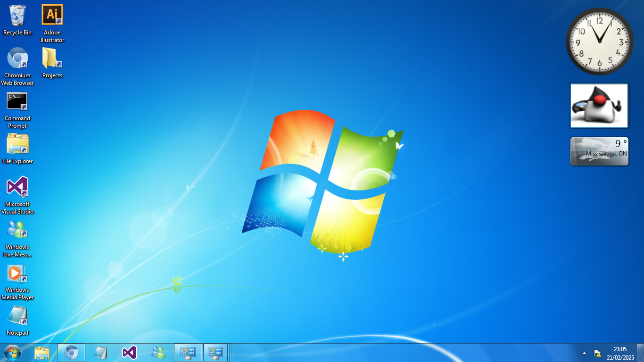The image size is (644, 362).
Task: Open the Windows Start menu orb
Action: click(13, 353)
